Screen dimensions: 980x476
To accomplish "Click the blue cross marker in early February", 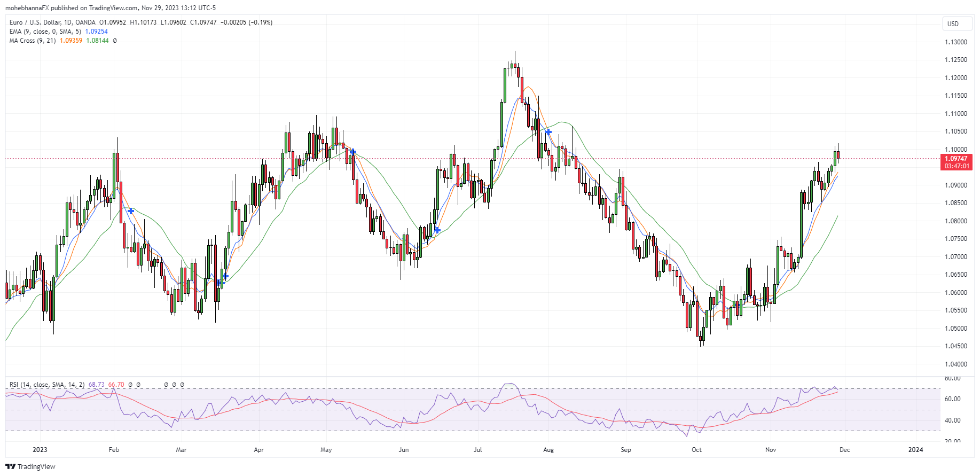I will coord(131,211).
